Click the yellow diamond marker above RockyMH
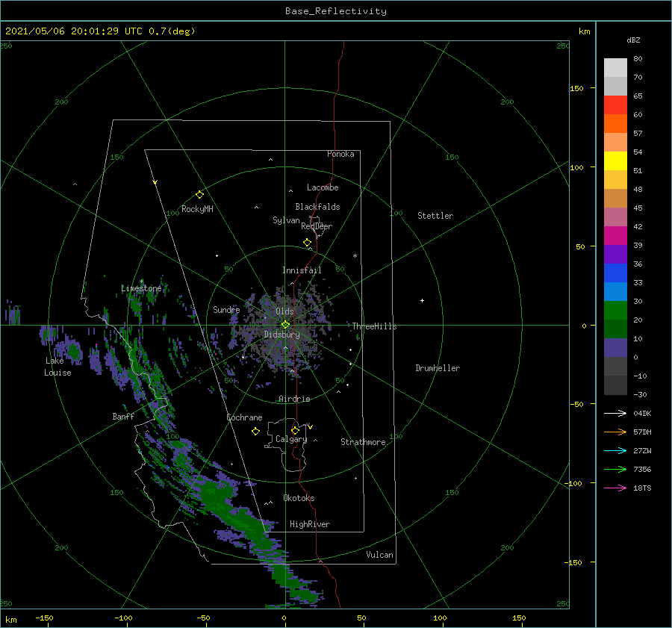Viewport: 672px width, 628px height. 199,195
